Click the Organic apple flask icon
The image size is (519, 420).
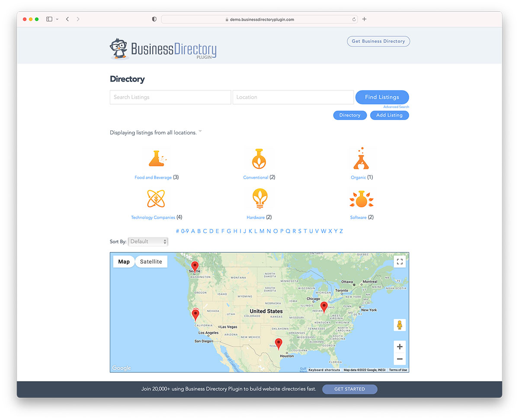click(362, 159)
